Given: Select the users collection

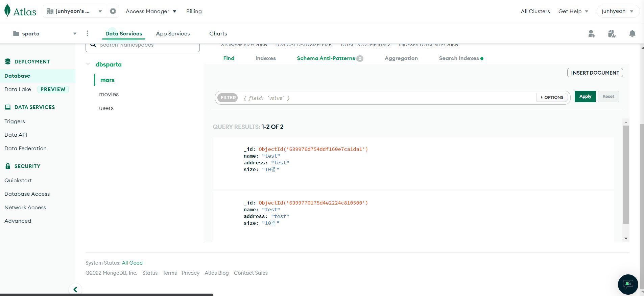Looking at the screenshot, I should (106, 108).
